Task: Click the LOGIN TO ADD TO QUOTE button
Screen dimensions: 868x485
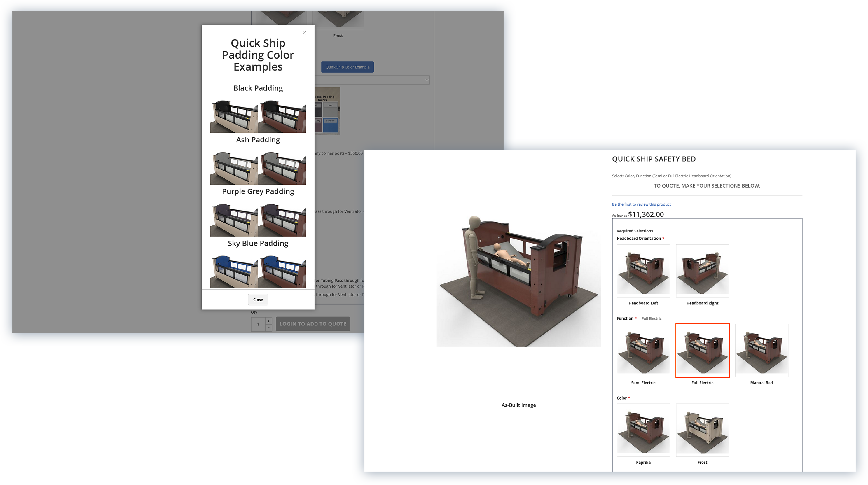Action: [313, 323]
